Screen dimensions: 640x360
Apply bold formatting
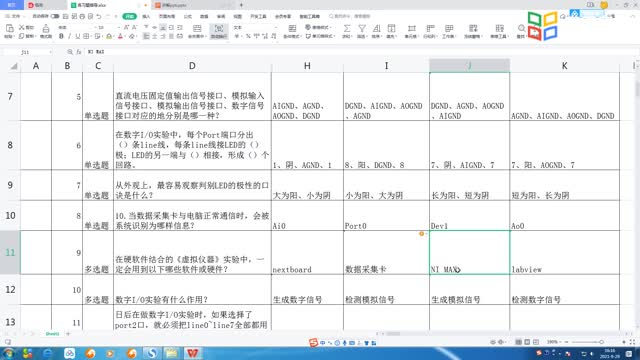tap(61, 36)
